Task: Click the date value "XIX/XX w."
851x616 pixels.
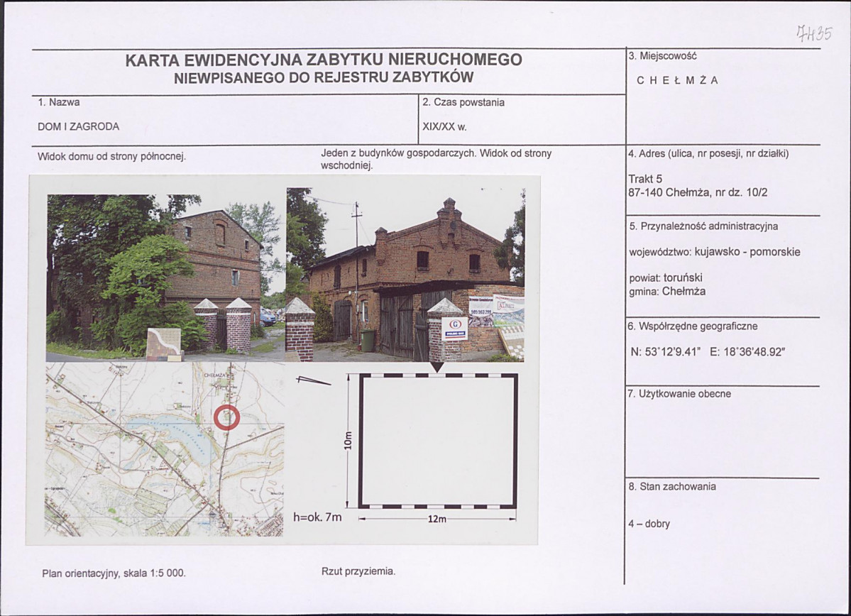Action: (445, 128)
